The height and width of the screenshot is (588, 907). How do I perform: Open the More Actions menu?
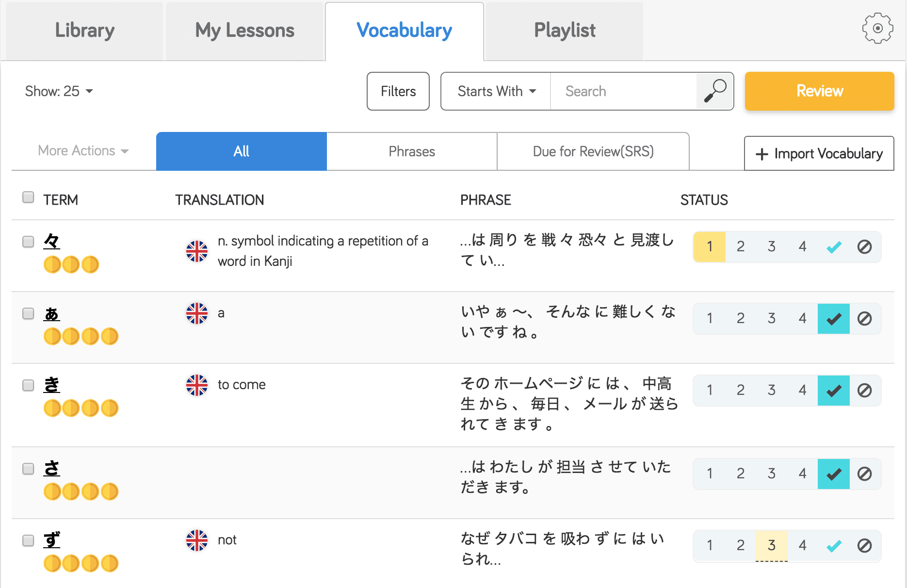pyautogui.click(x=83, y=151)
